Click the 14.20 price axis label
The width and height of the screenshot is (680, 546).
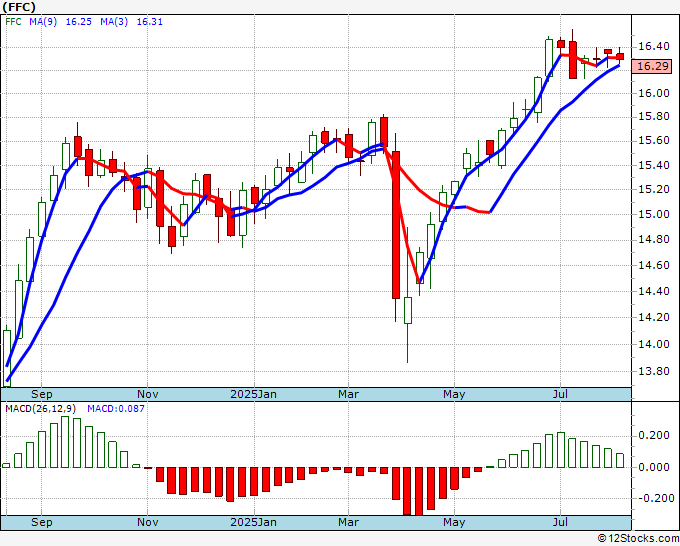(x=654, y=317)
